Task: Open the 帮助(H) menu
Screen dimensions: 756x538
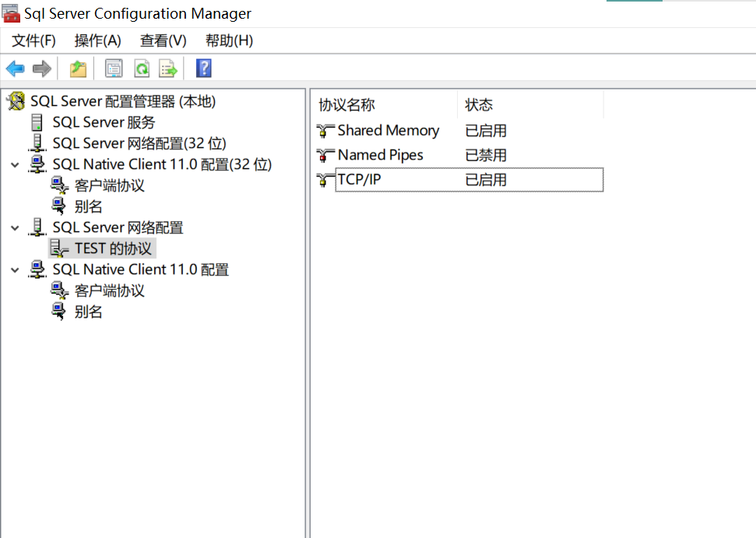Action: tap(228, 40)
